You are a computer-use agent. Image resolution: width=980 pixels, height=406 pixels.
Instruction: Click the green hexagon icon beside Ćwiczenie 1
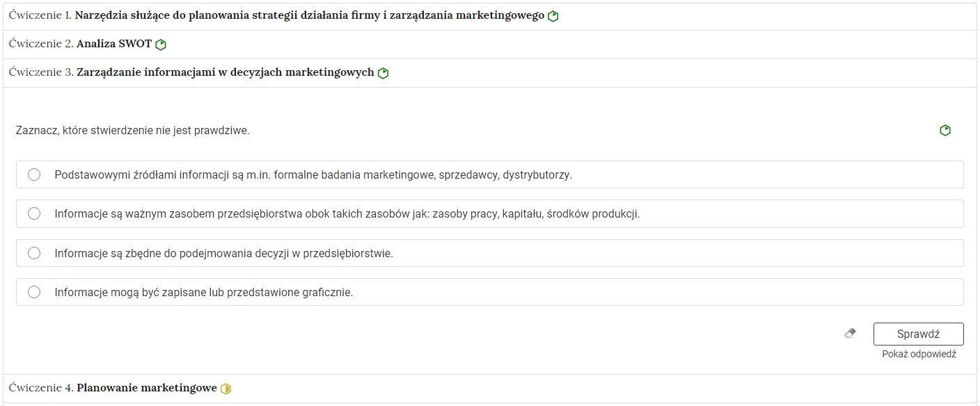pyautogui.click(x=553, y=15)
